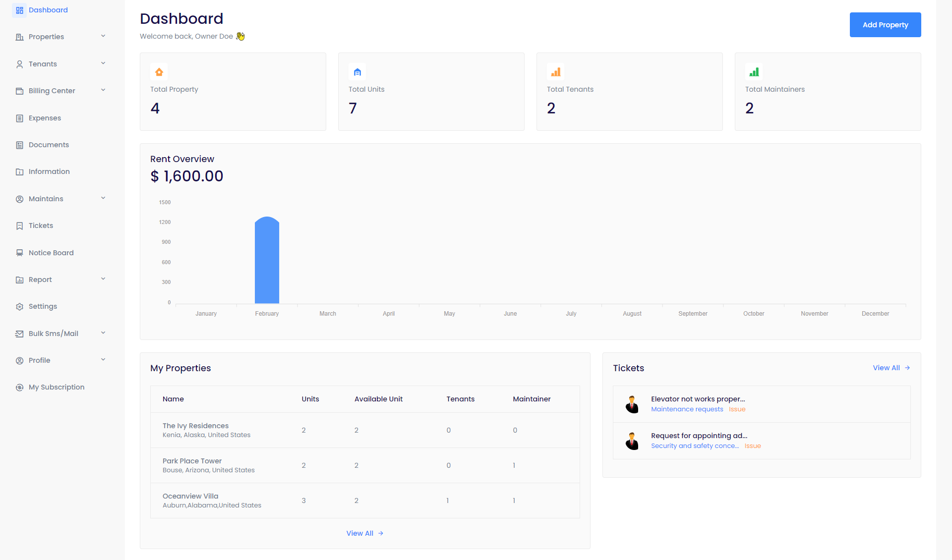Open the Elevator not works ticket avatar

coord(632,404)
